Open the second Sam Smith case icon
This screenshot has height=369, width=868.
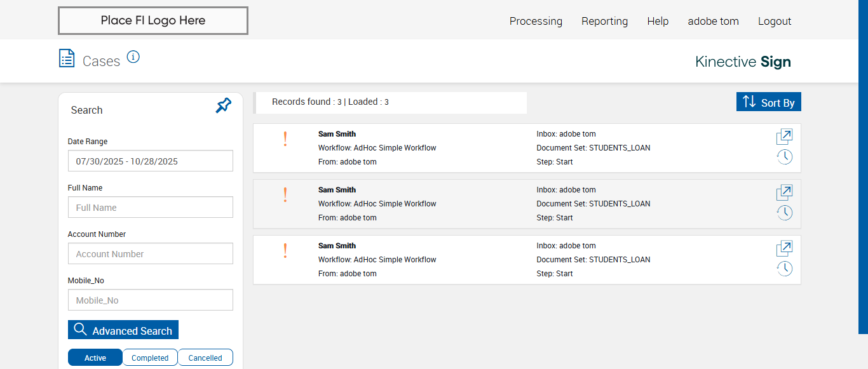785,192
